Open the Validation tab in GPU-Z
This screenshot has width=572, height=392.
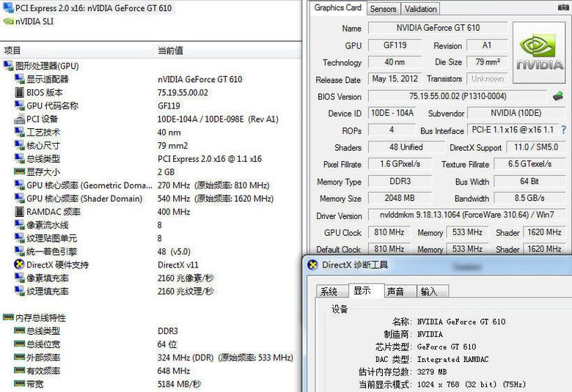[421, 9]
